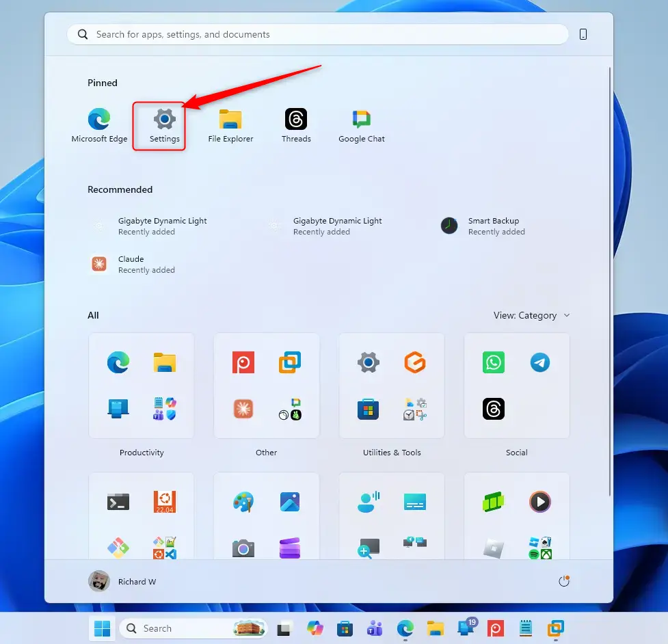Launch PicPick in the Other category
The width and height of the screenshot is (668, 644).
[243, 362]
